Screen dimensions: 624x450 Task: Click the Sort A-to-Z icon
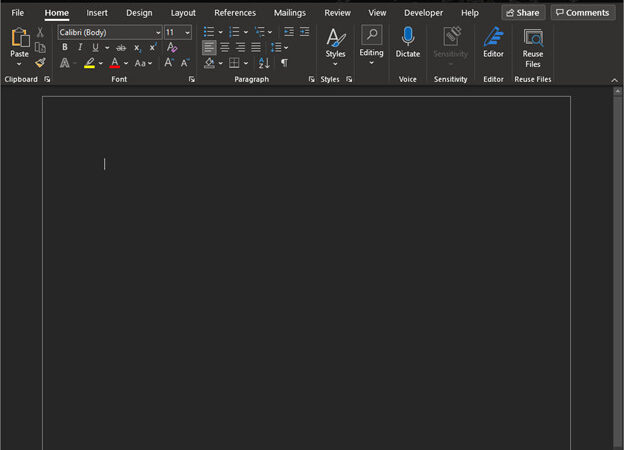point(264,62)
